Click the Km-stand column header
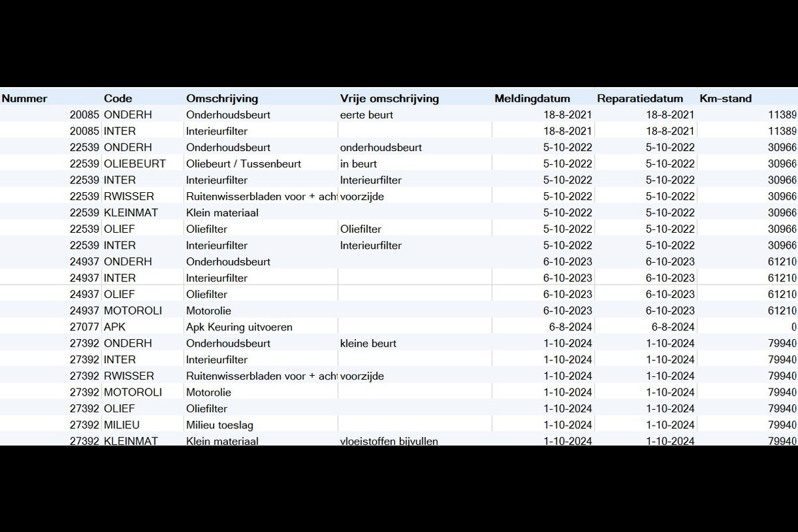The height and width of the screenshot is (532, 798). [726, 98]
